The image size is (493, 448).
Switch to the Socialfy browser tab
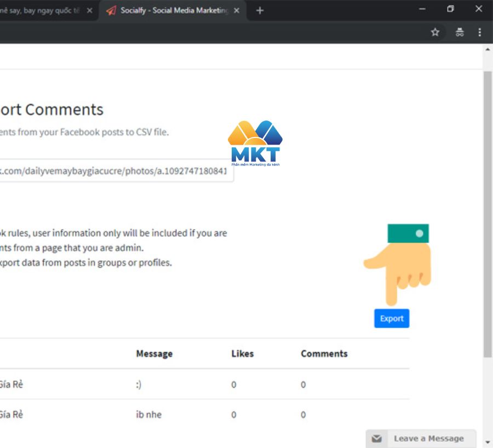tap(170, 10)
